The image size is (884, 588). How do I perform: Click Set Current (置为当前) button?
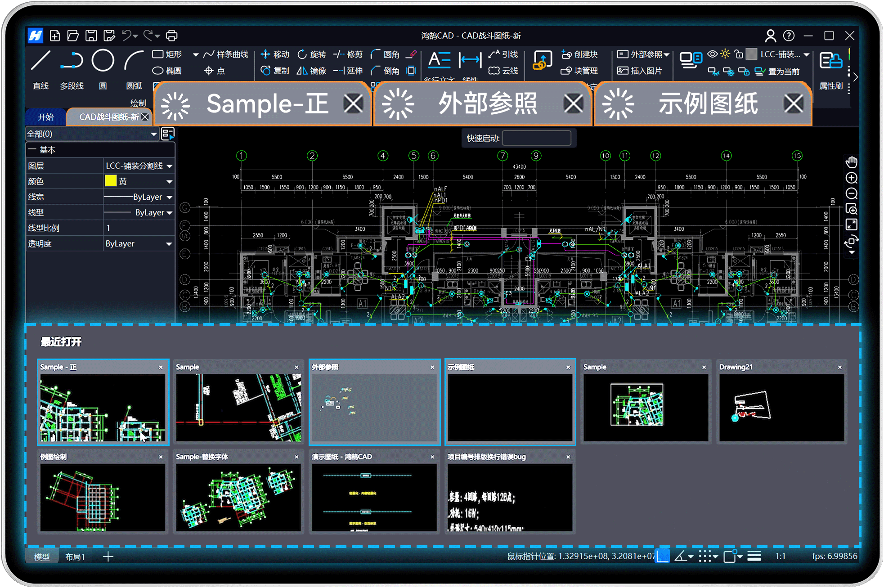[778, 72]
